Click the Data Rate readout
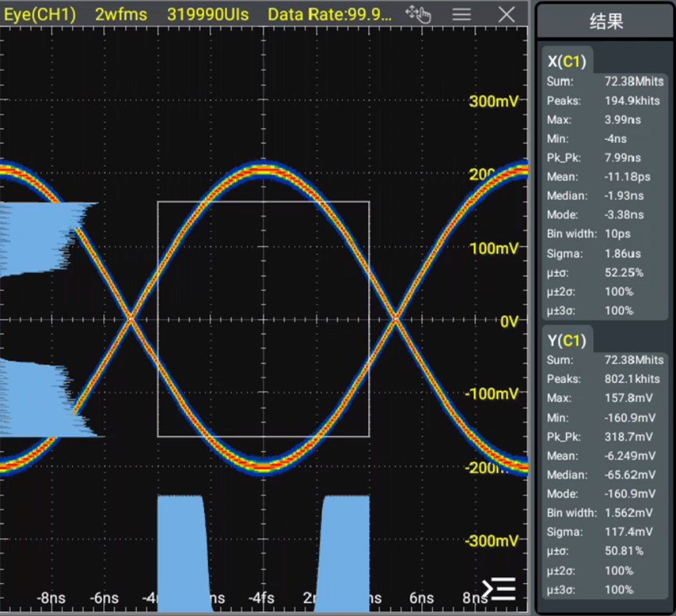 coord(330,15)
